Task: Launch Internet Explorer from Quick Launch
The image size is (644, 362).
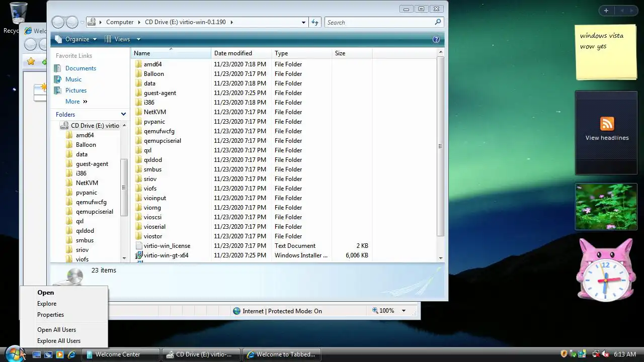Action: click(72, 354)
